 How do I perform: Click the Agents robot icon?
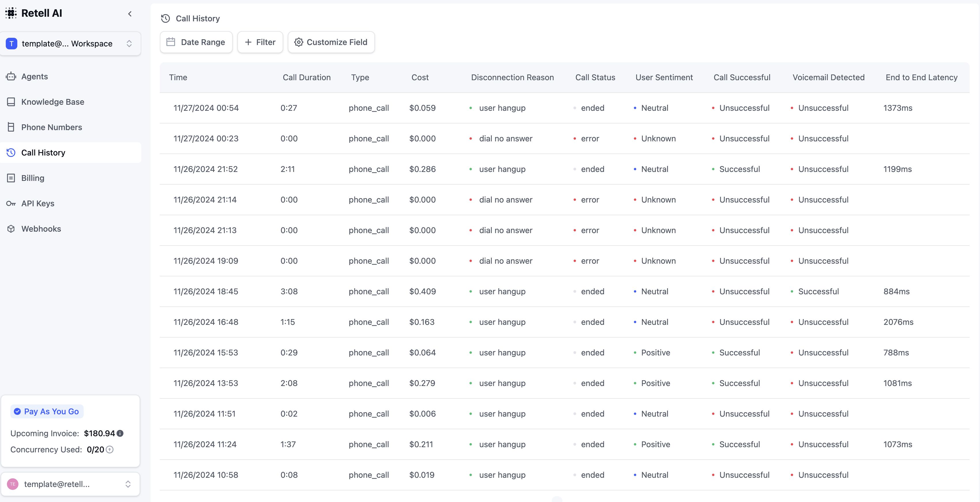pos(11,76)
